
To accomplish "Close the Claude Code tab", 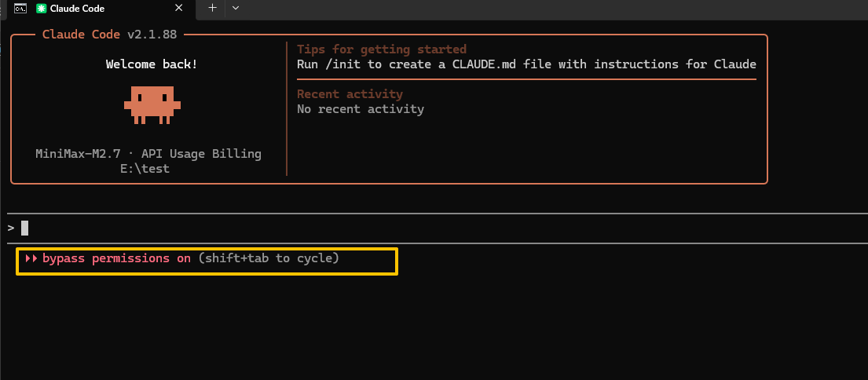I will click(178, 9).
